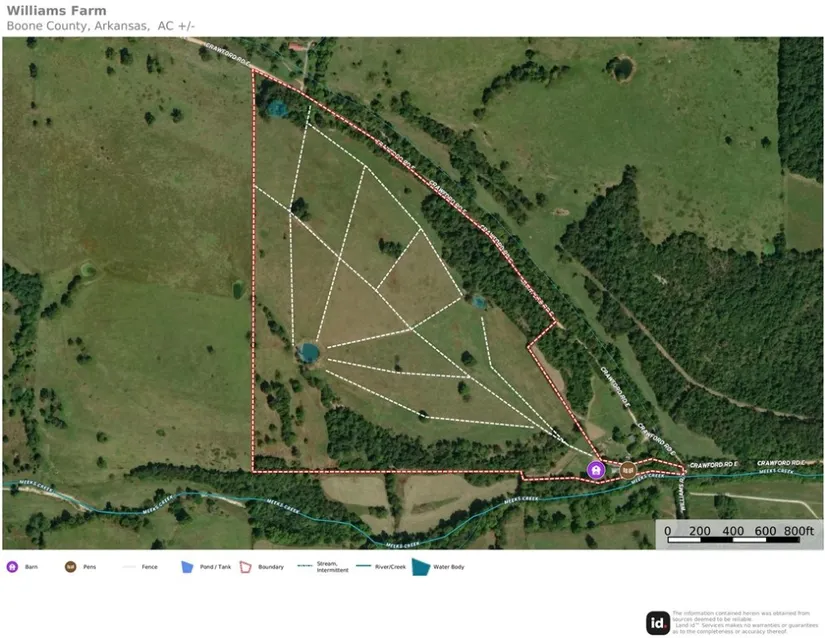Click the Williams Farm title
Image resolution: width=825 pixels, height=638 pixels.
click(56, 11)
